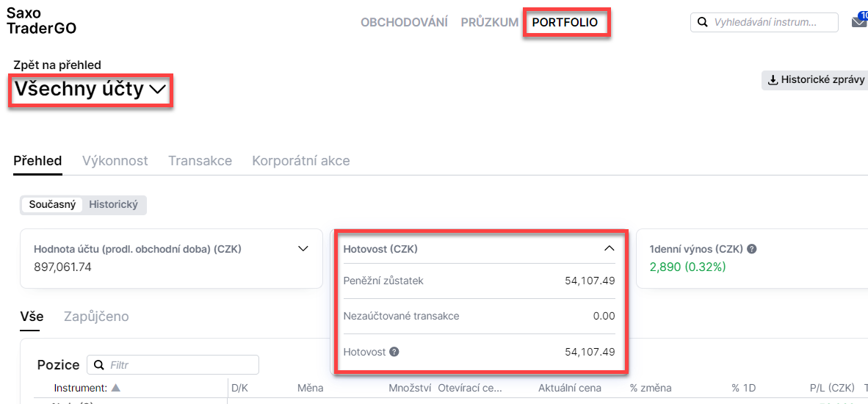The height and width of the screenshot is (404, 868).
Task: Collapse the Hotovost (CZK) card
Action: point(609,249)
